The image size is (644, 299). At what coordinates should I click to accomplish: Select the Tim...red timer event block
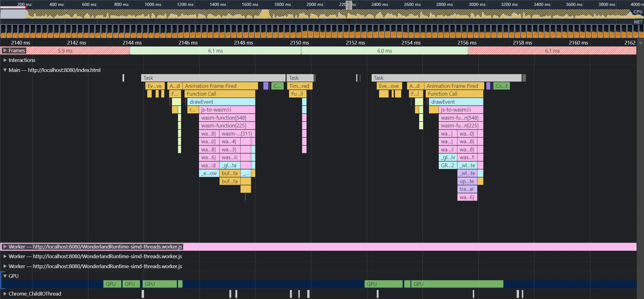(299, 86)
